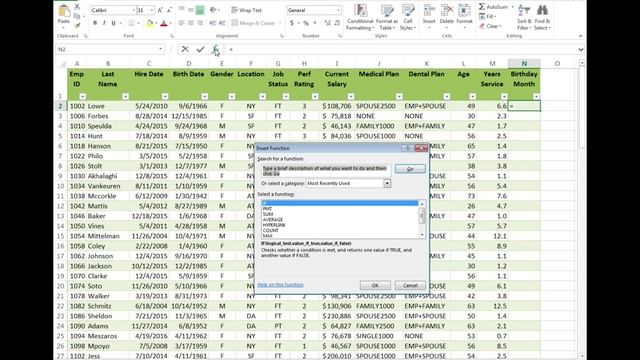Image resolution: width=640 pixels, height=360 pixels.
Task: Click OK in Insert Function dialog
Action: point(375,285)
